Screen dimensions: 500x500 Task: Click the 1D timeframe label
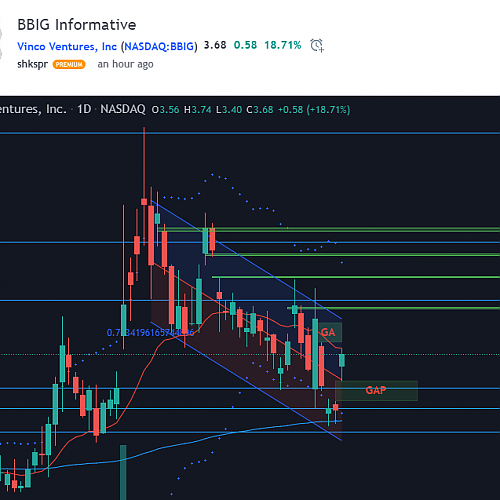(x=84, y=109)
